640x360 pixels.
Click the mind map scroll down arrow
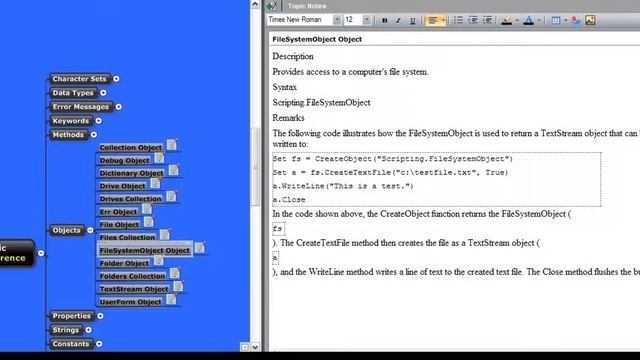coord(255,347)
